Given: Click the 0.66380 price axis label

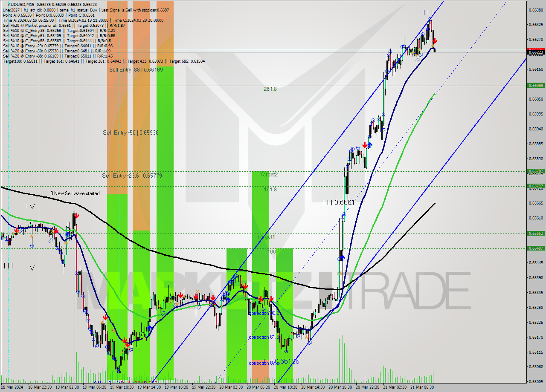Looking at the screenshot, I should point(536,9).
